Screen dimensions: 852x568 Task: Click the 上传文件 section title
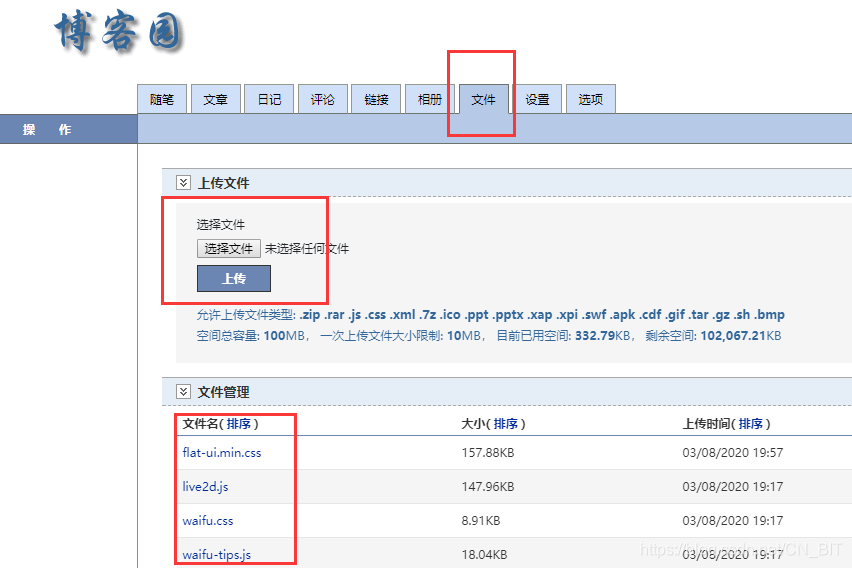tap(223, 183)
